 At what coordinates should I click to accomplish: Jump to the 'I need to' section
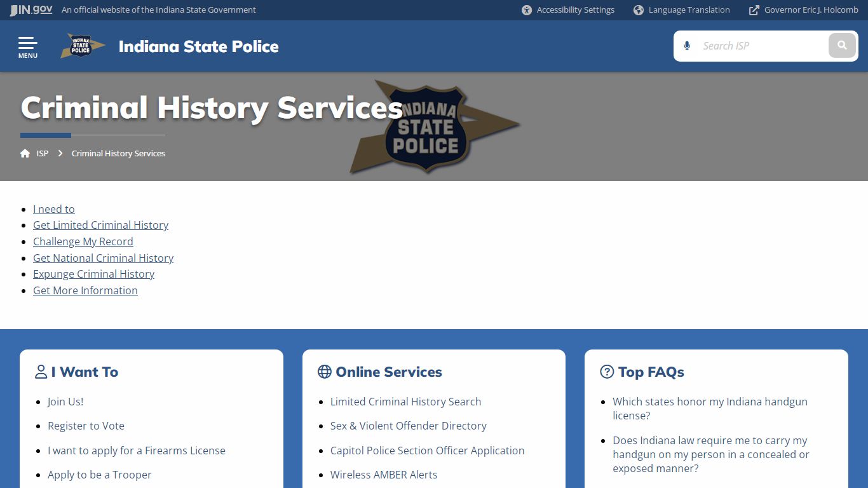pos(54,209)
